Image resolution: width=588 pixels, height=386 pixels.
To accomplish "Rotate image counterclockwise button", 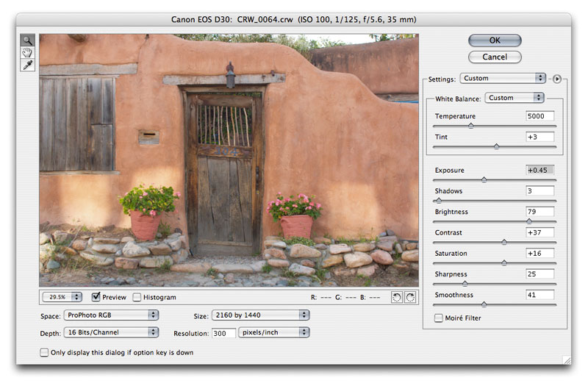I will [397, 297].
